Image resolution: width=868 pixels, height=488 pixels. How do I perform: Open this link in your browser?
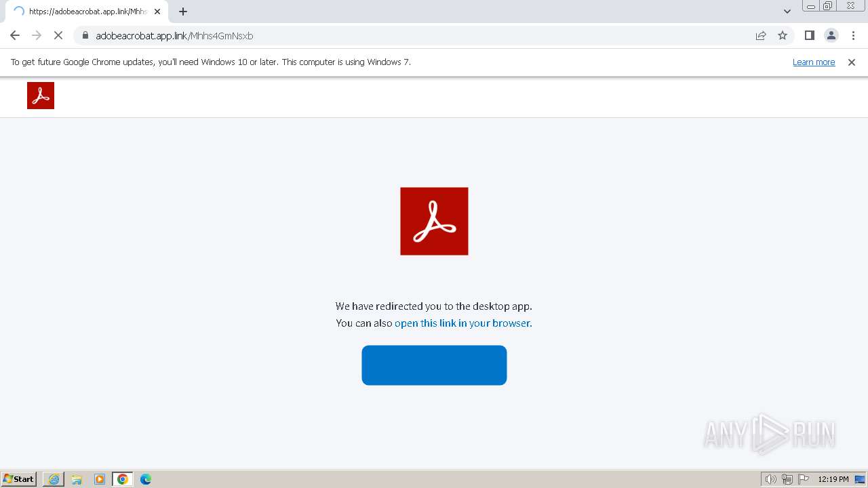[463, 323]
